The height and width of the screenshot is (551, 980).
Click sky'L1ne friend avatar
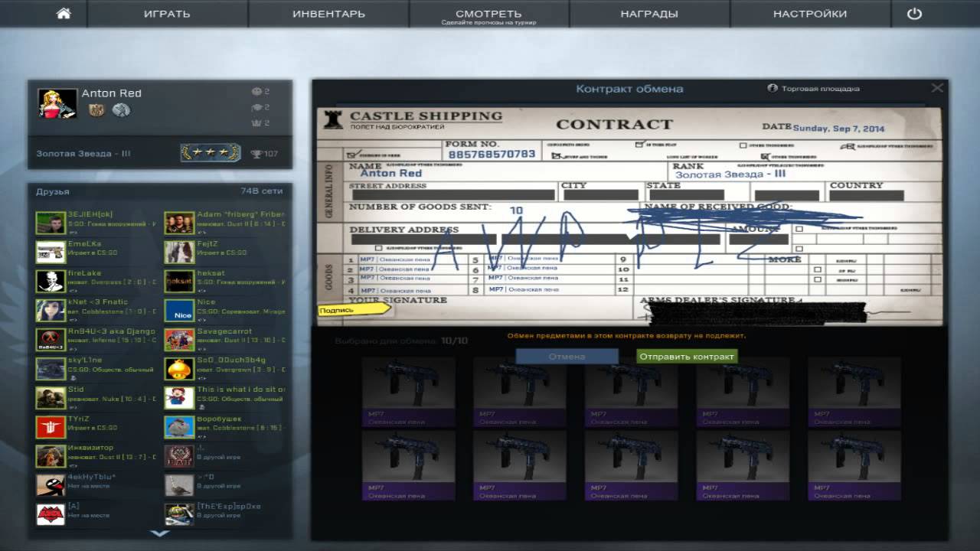[x=51, y=368]
